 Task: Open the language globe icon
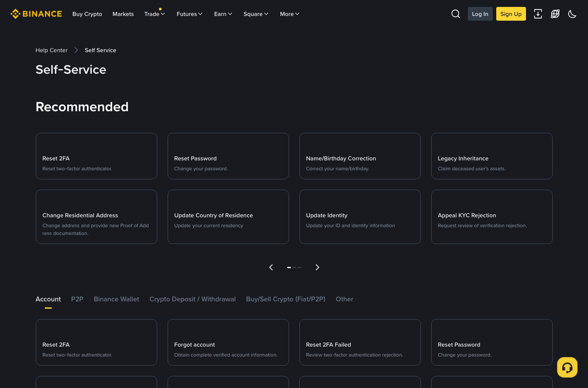pos(555,14)
